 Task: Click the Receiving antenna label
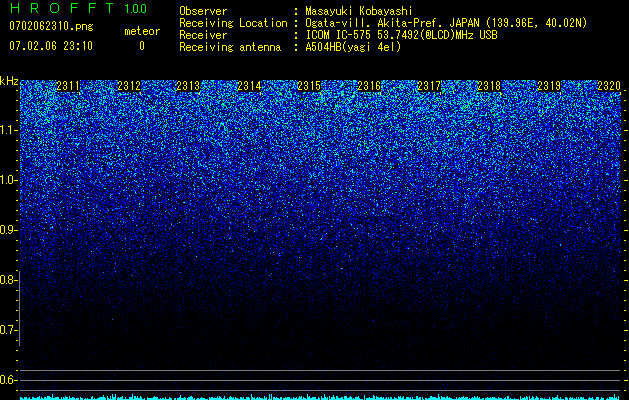[x=230, y=47]
